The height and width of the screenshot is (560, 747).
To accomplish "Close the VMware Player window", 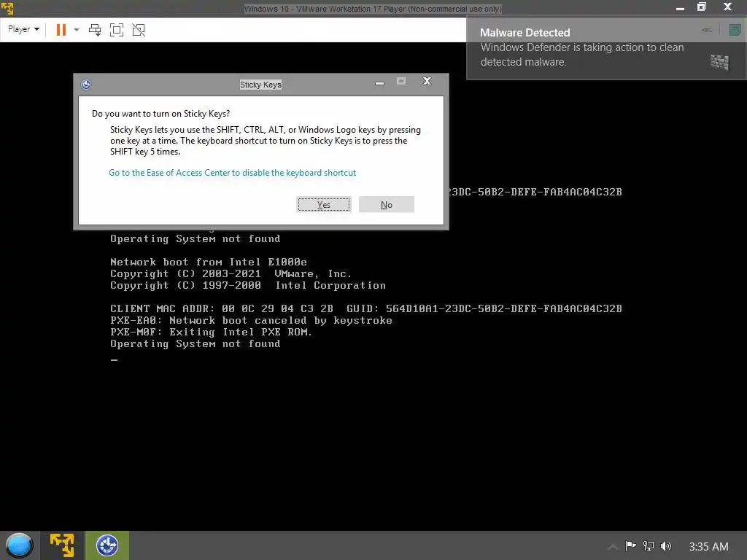I will [727, 7].
